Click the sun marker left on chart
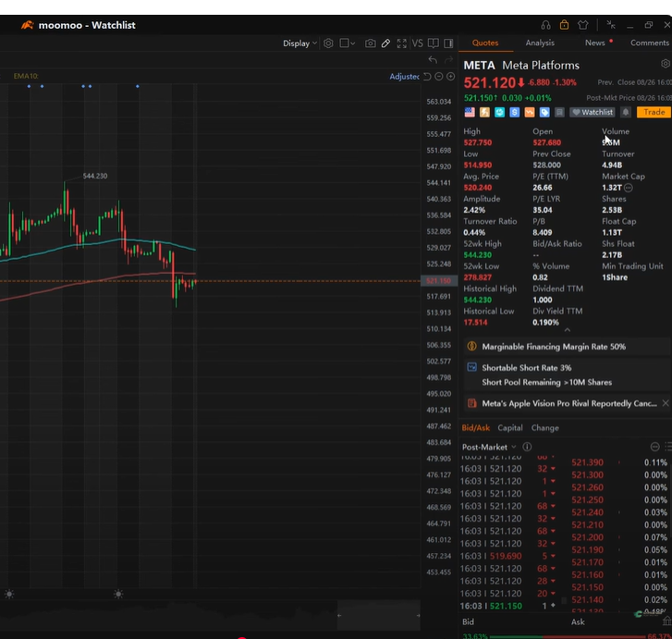This screenshot has width=672, height=639. 9,594
